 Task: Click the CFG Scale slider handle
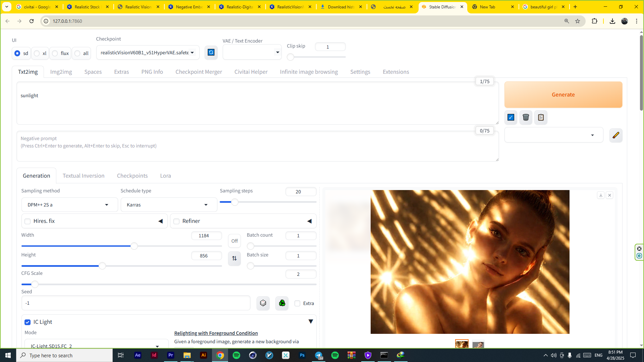coord(35,284)
